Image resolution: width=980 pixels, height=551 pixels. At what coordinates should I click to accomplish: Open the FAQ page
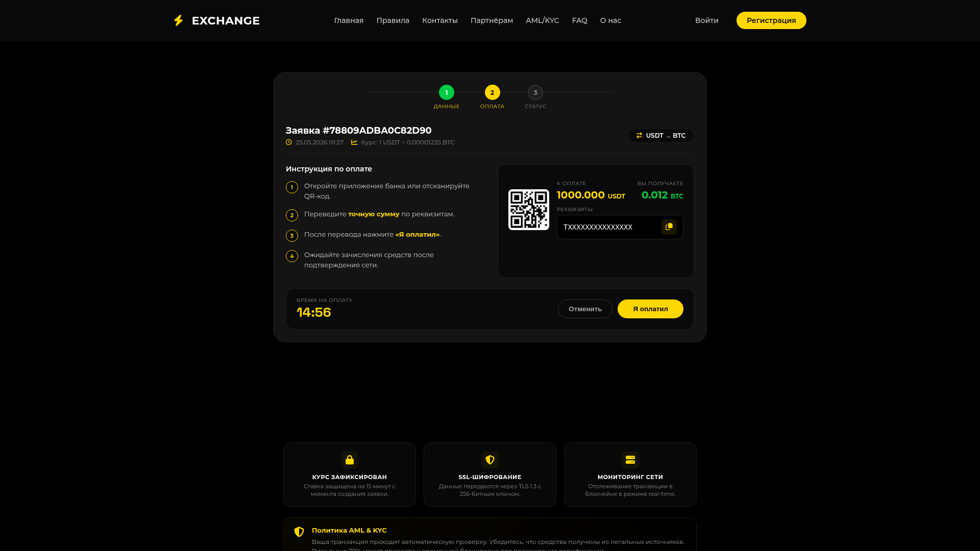tap(580, 20)
